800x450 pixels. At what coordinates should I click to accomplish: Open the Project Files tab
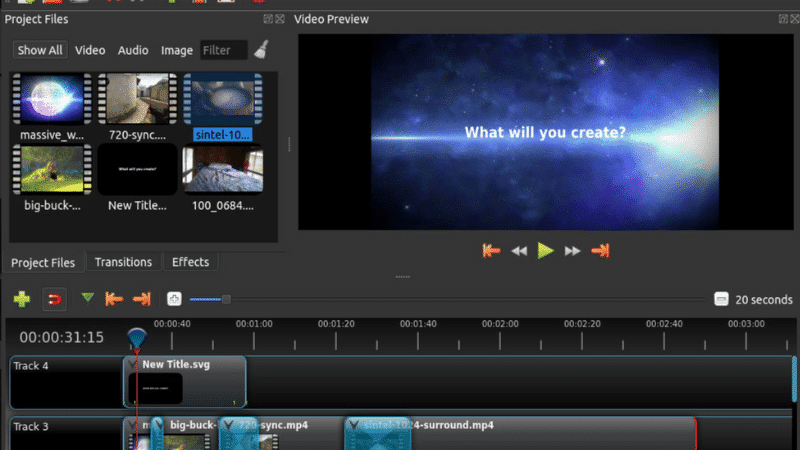pos(43,262)
